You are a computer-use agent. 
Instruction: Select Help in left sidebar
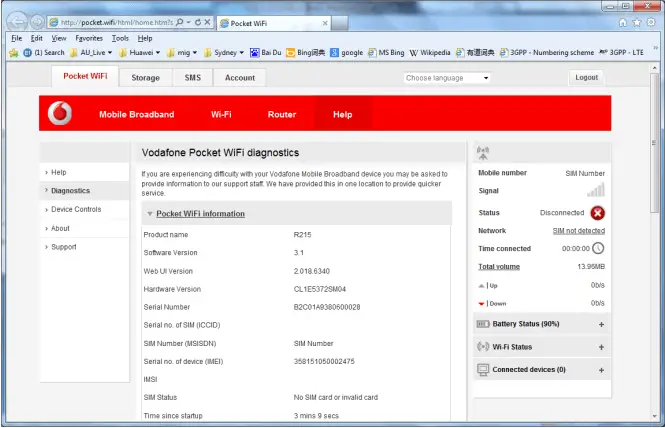(x=85, y=172)
